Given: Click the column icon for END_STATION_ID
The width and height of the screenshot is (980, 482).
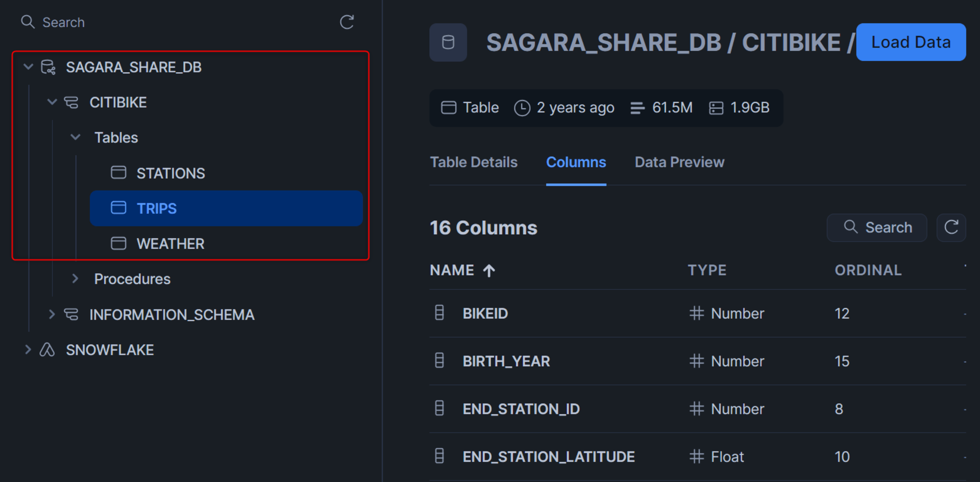Looking at the screenshot, I should [440, 408].
